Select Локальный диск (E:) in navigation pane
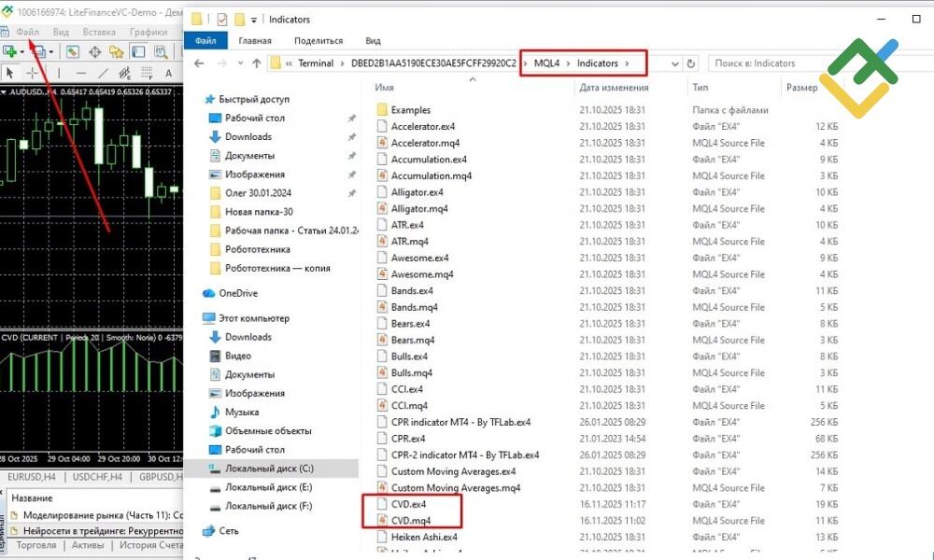The height and width of the screenshot is (560, 934). tap(269, 487)
